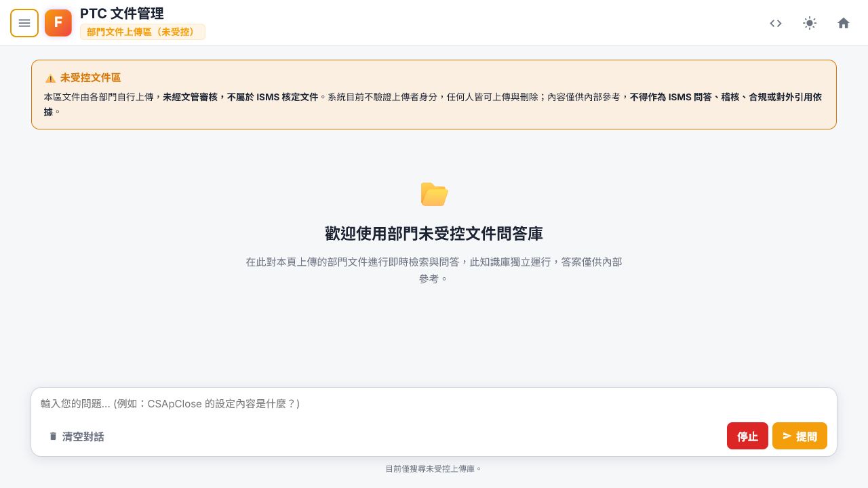Click the bold text 不屬於 ISMS 核定文件
Viewport: 868px width, 488px height.
(273, 97)
